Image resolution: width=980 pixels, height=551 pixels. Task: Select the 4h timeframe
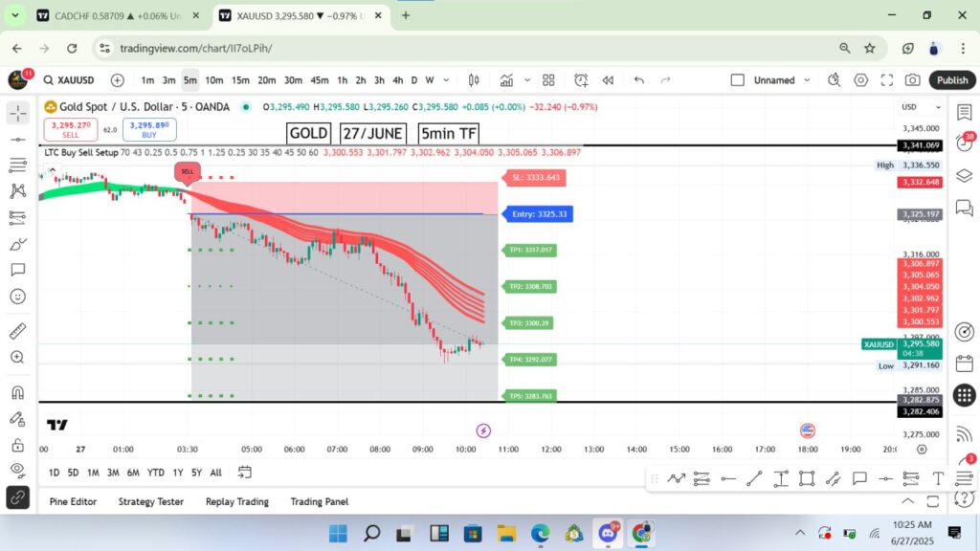[397, 80]
